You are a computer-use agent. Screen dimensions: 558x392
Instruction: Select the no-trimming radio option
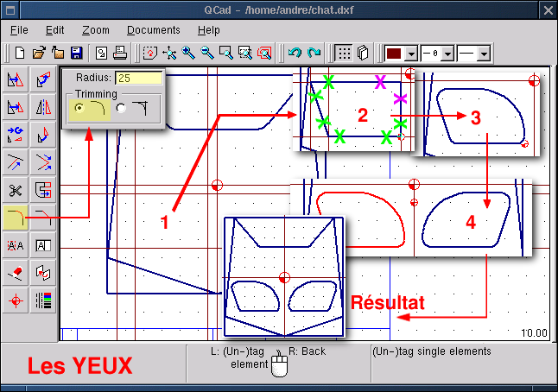(x=121, y=108)
